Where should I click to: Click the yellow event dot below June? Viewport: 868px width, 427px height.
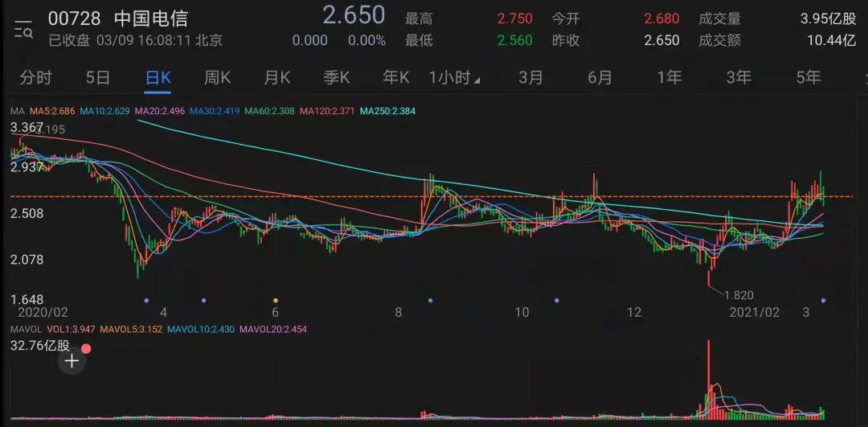click(x=275, y=301)
